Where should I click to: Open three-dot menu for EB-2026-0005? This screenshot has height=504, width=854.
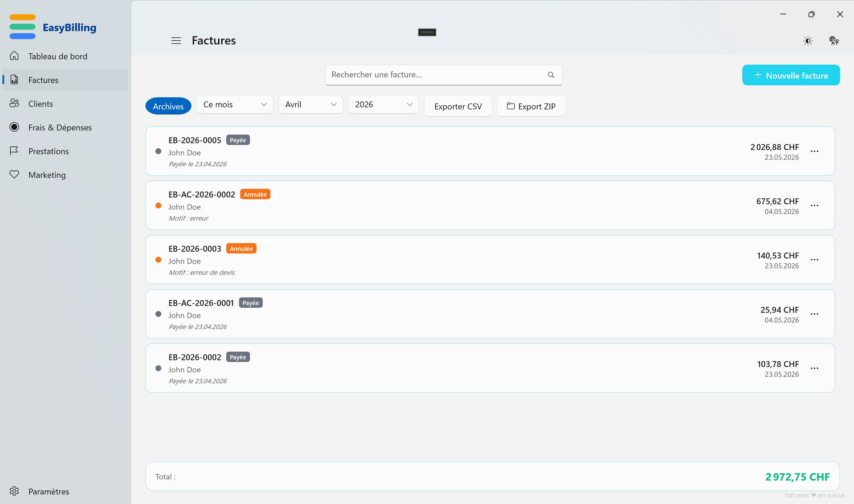(814, 151)
